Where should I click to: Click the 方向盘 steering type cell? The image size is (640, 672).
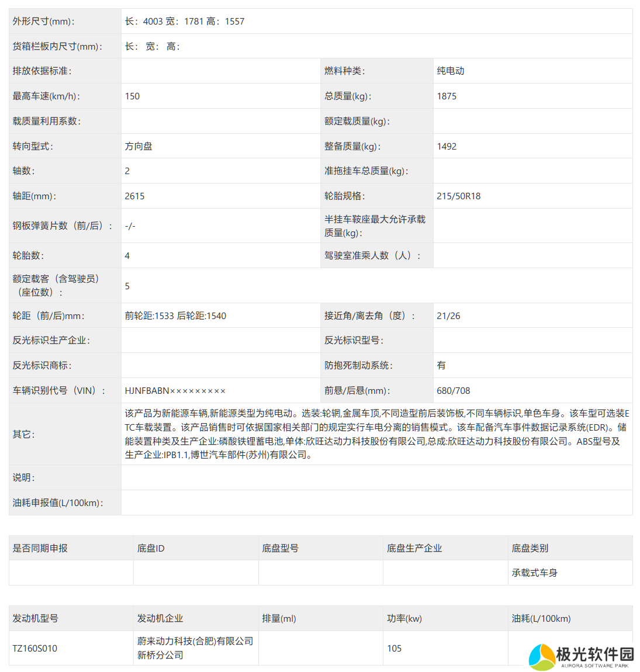coord(139,147)
